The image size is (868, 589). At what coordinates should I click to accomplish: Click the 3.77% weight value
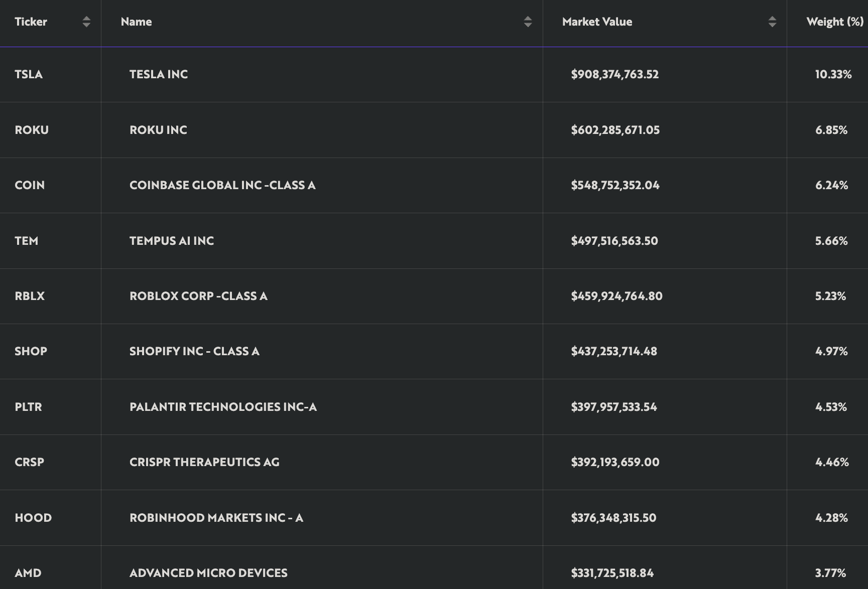pyautogui.click(x=830, y=573)
